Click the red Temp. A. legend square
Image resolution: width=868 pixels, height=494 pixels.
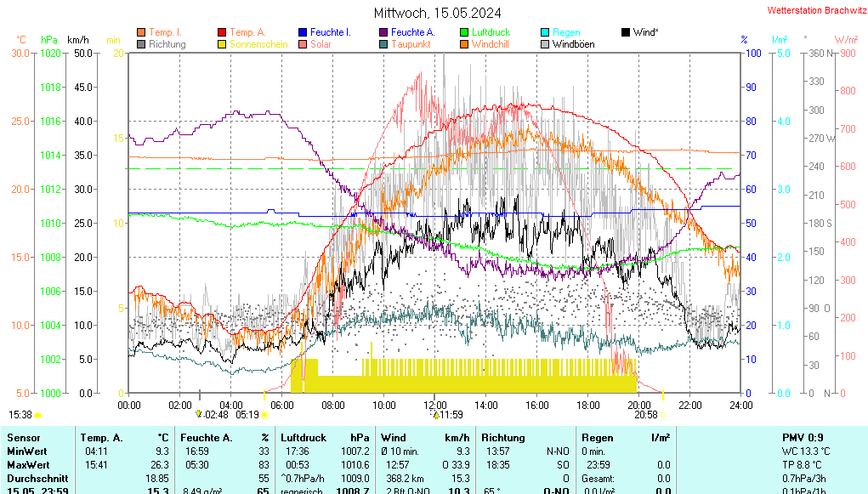(x=222, y=32)
